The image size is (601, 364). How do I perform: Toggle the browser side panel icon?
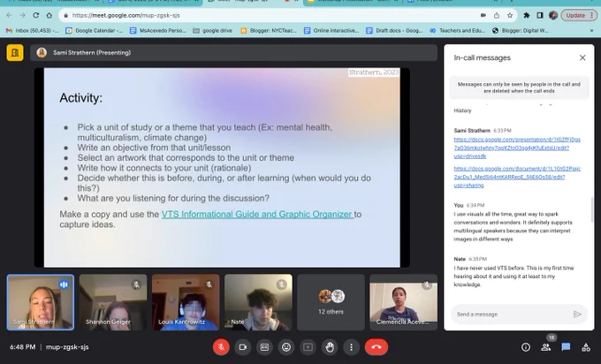pos(540,15)
